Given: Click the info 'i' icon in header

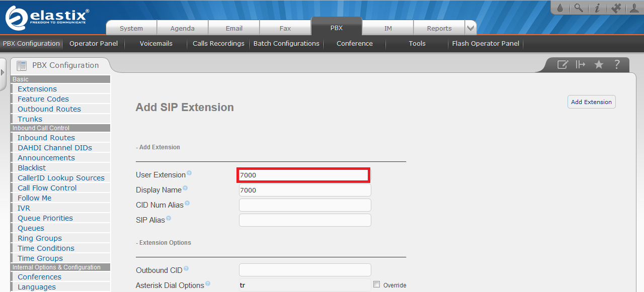Looking at the screenshot, I should [x=597, y=8].
